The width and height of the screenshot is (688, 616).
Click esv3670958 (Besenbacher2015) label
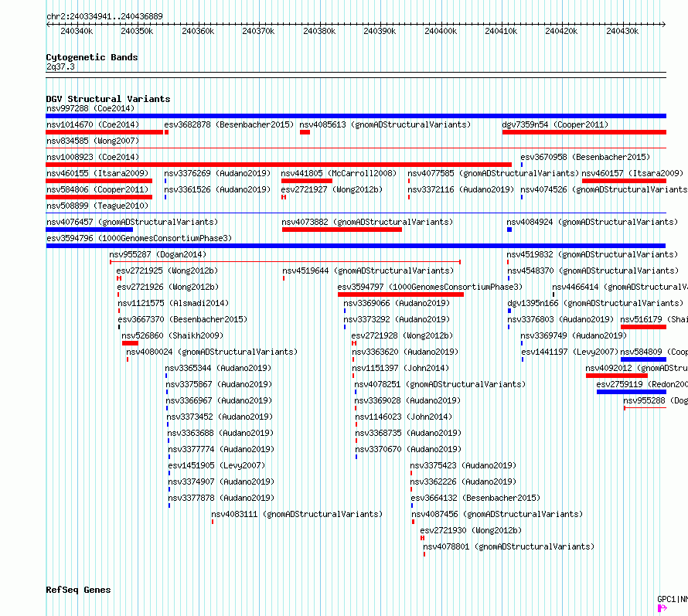pos(585,157)
